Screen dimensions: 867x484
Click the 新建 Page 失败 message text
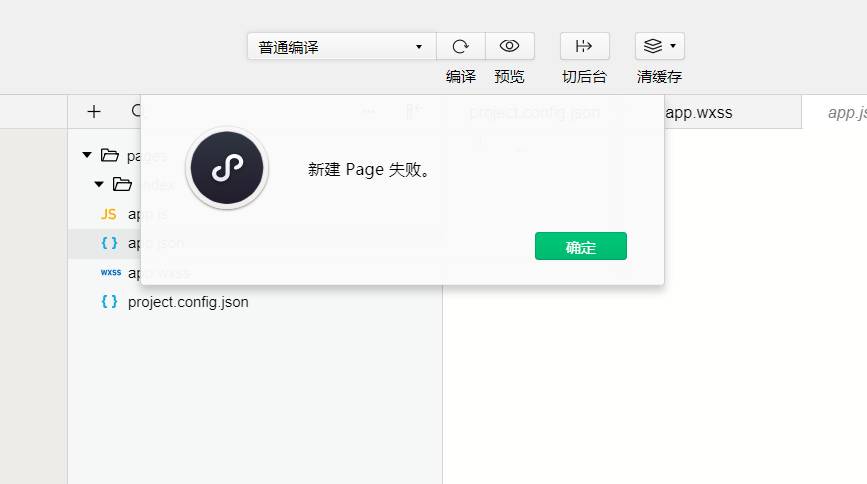point(369,169)
